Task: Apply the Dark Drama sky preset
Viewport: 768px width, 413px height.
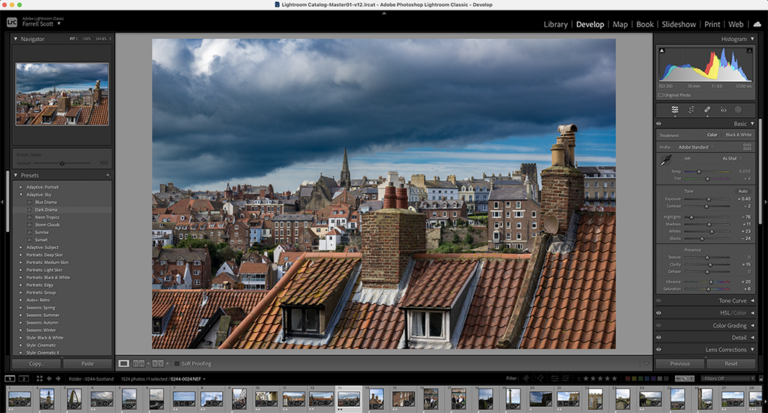Action: pyautogui.click(x=46, y=210)
